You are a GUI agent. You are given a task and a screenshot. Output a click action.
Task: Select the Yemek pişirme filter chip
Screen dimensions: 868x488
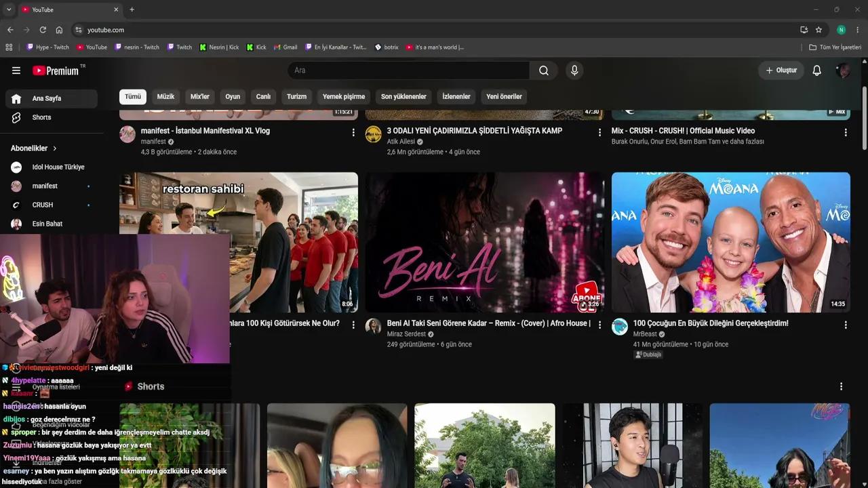click(x=344, y=96)
